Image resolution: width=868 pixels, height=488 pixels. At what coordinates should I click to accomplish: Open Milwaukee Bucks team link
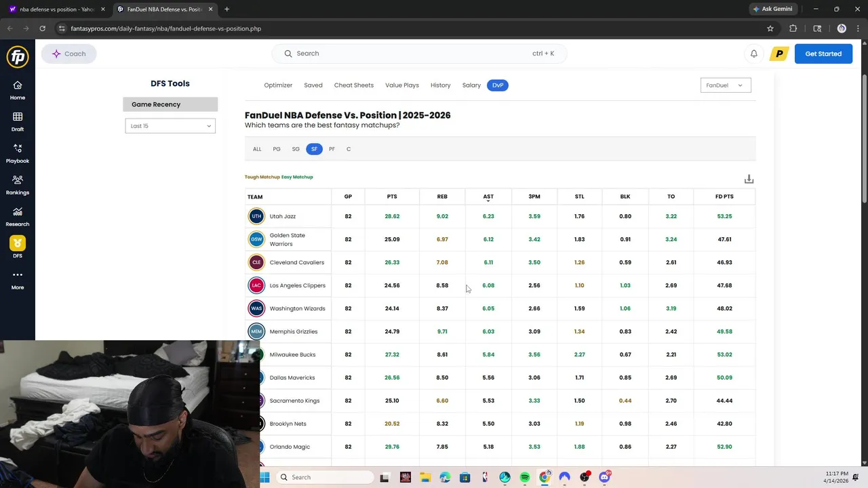pos(292,354)
